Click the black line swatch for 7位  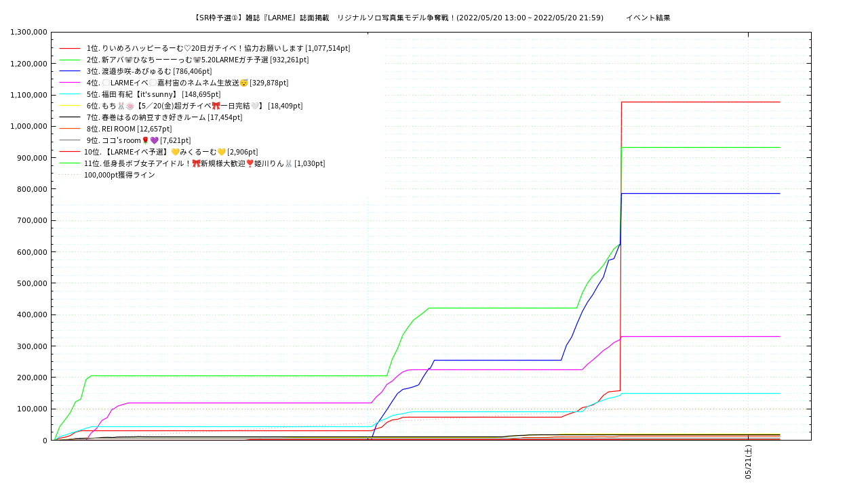(70, 117)
